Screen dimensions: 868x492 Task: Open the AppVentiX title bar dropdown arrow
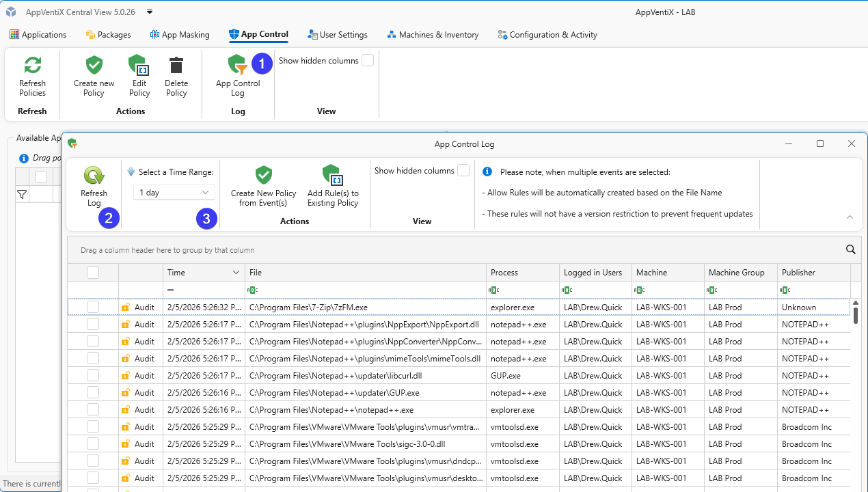tap(150, 12)
